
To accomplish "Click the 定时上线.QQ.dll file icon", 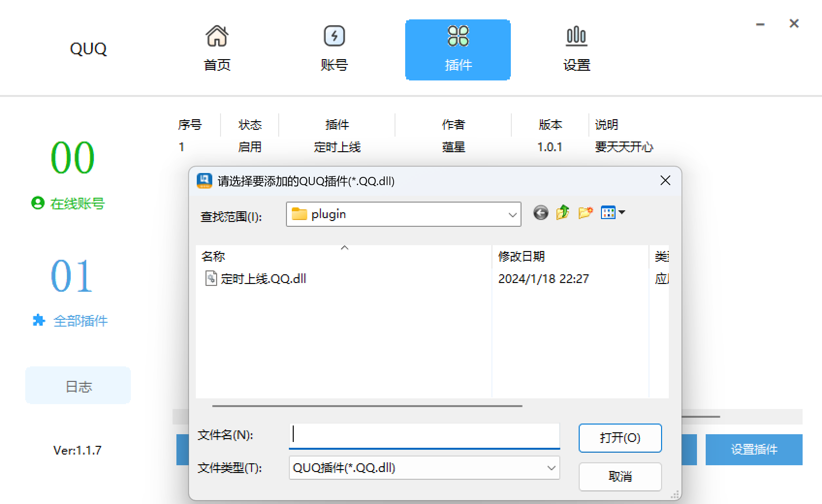I will coord(211,279).
